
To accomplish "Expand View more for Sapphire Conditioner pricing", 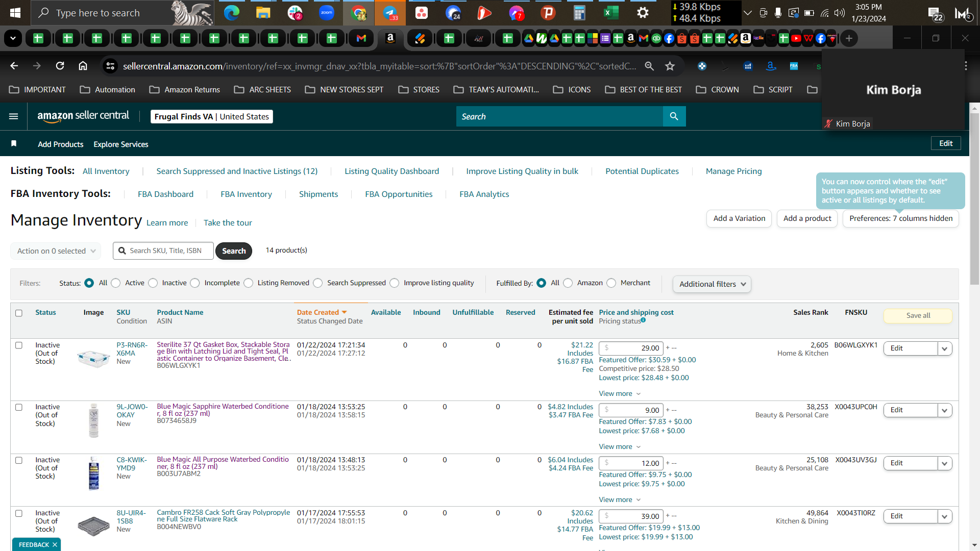I will [620, 446].
